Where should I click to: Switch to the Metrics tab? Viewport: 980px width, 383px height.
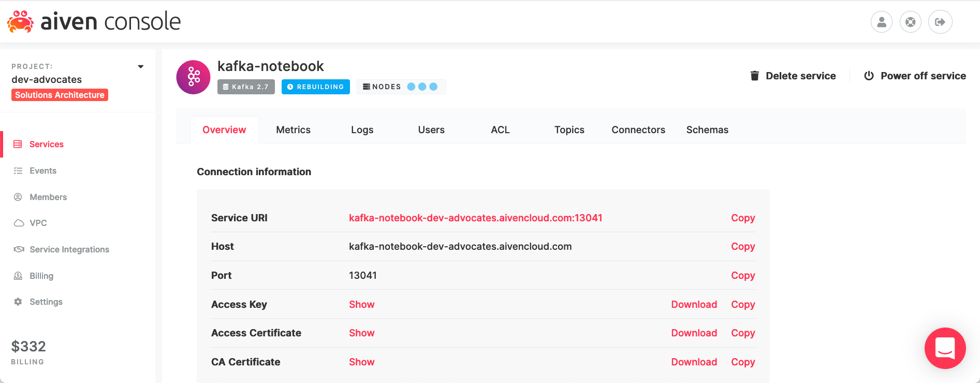coord(293,130)
